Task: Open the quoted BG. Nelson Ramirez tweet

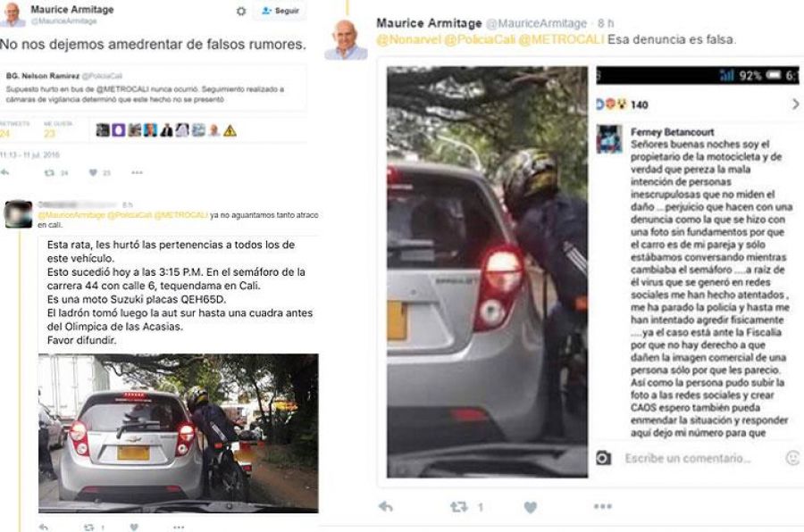Action: pos(153,87)
